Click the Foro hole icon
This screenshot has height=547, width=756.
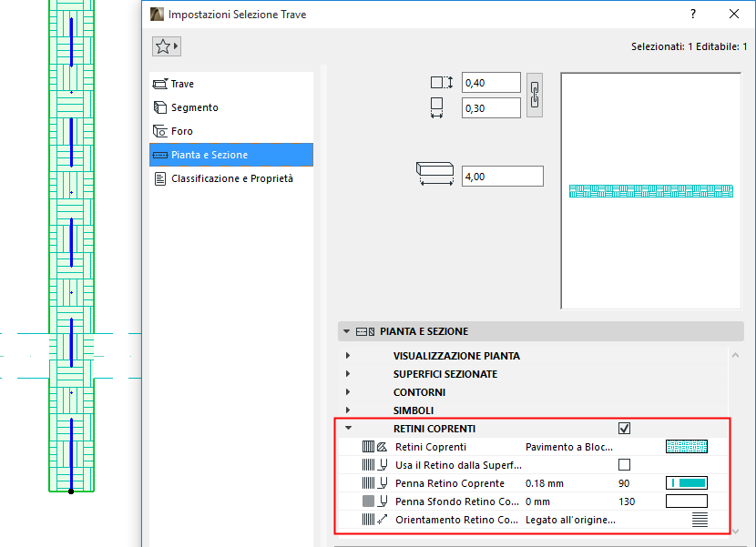(x=160, y=131)
